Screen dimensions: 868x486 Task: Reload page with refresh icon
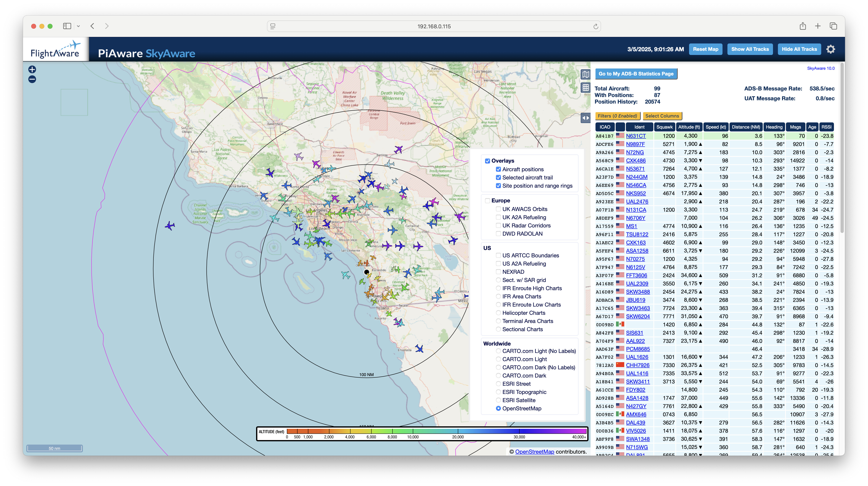595,27
